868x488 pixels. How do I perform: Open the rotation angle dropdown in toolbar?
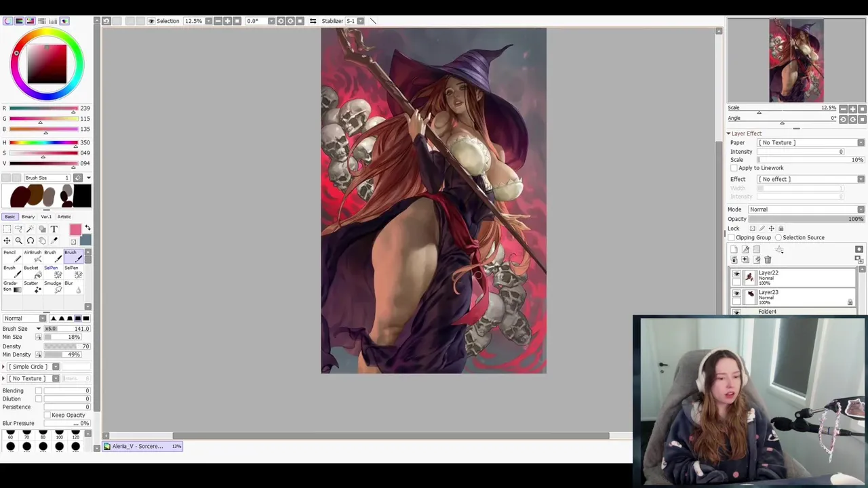271,21
